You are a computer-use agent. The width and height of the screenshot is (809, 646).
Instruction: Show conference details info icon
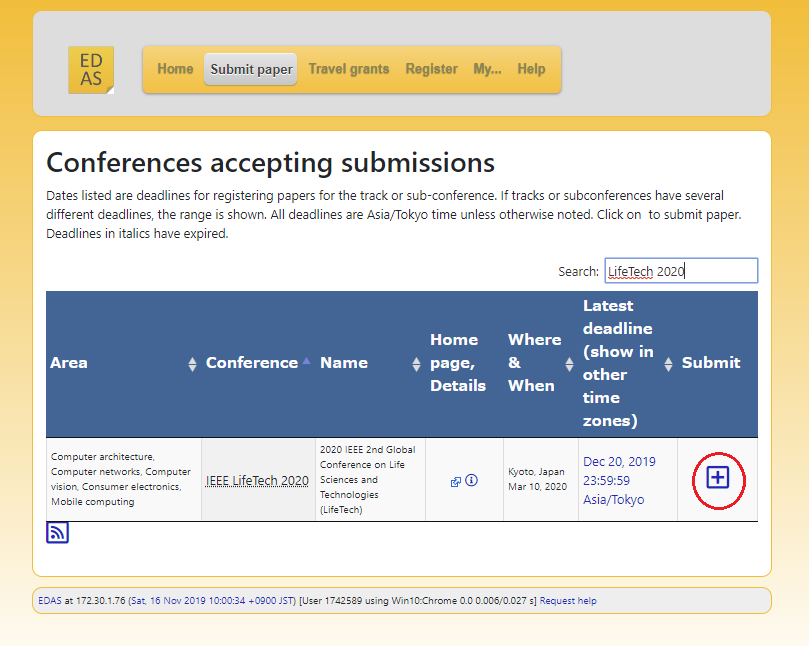click(x=471, y=480)
